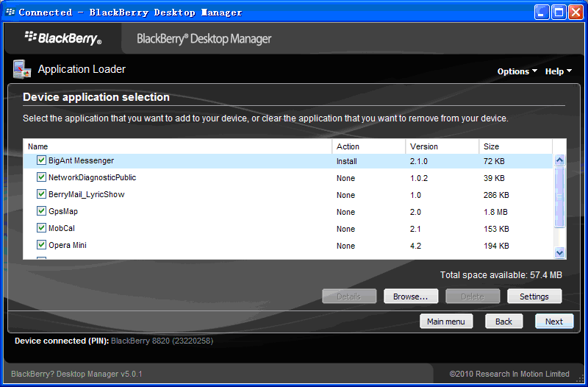Clear the Opera Mini checkbox
The image size is (588, 387).
point(41,245)
